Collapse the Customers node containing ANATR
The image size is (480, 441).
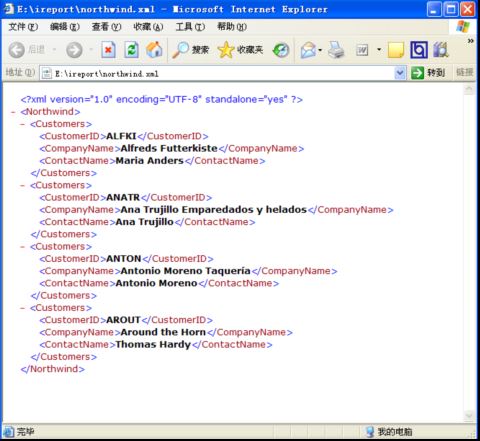click(23, 185)
